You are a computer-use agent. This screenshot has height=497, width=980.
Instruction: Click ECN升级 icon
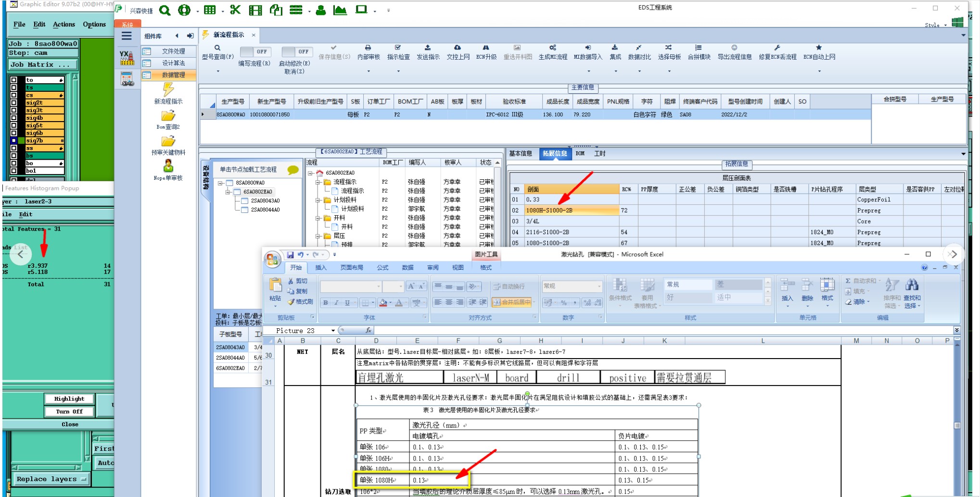(486, 48)
